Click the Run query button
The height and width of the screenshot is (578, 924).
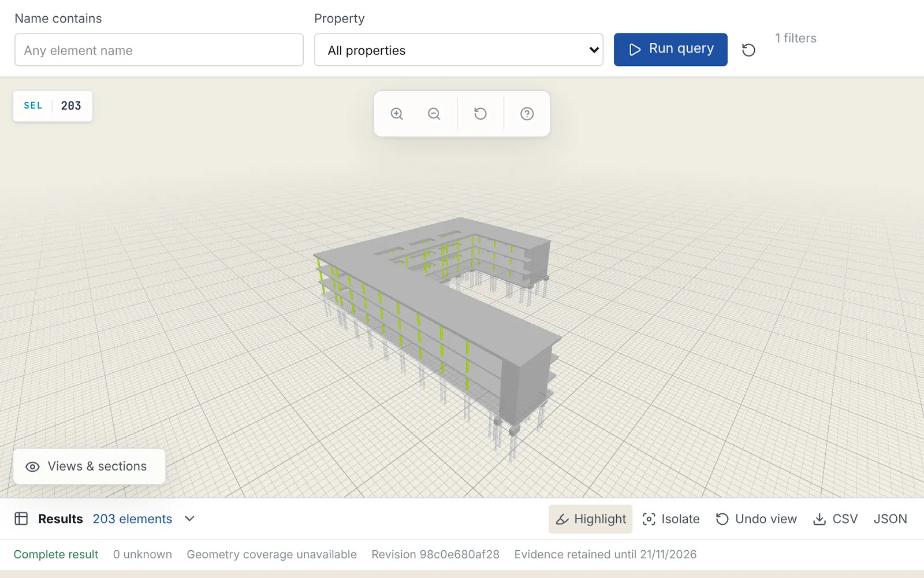(670, 50)
